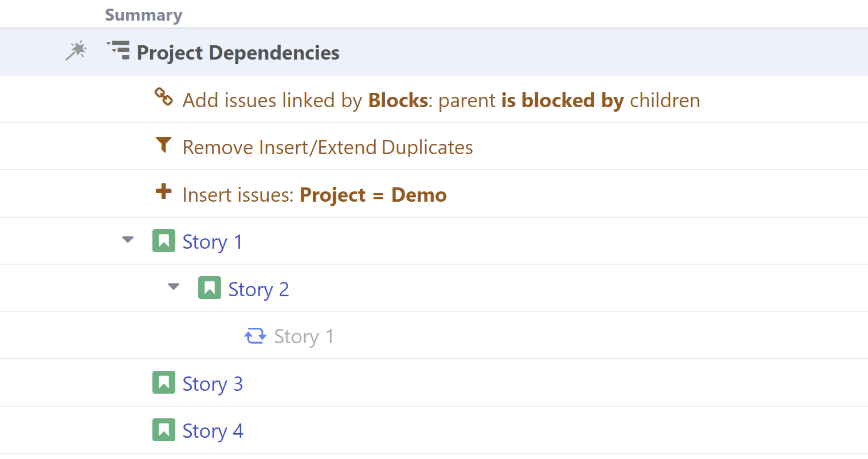
Task: Select the Remove Insert/Extend Duplicates generator row
Action: click(x=327, y=147)
